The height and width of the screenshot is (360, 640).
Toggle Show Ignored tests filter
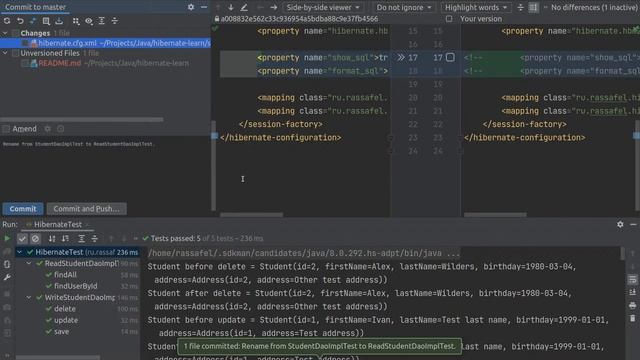(36, 238)
